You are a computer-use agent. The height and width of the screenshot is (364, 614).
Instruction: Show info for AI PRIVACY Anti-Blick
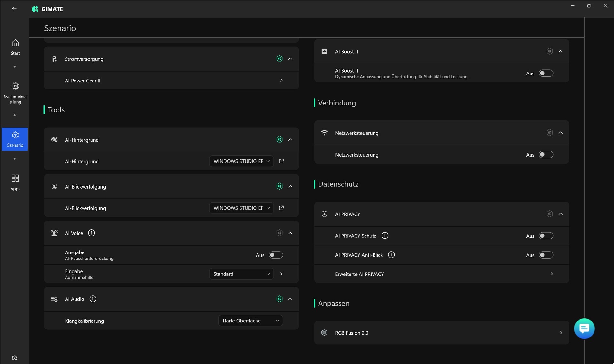pos(391,255)
